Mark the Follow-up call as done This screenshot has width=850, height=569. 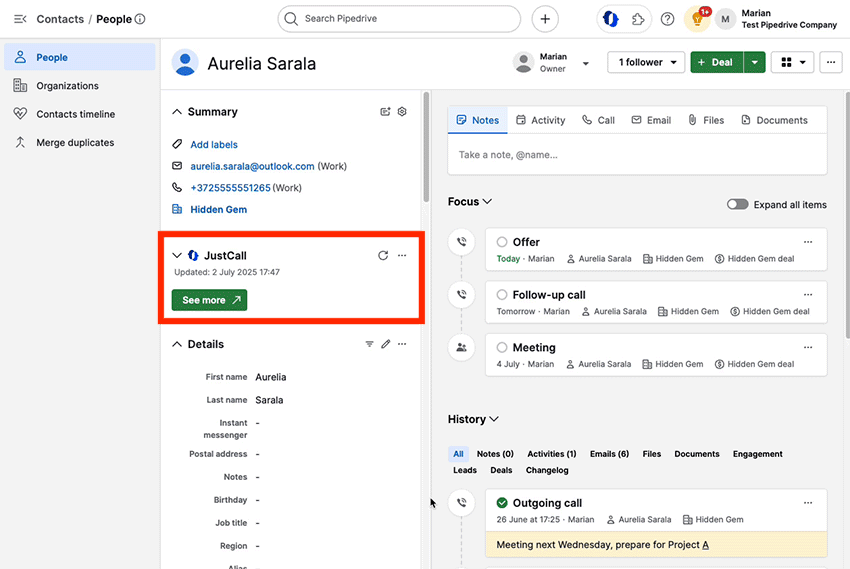tap(502, 295)
